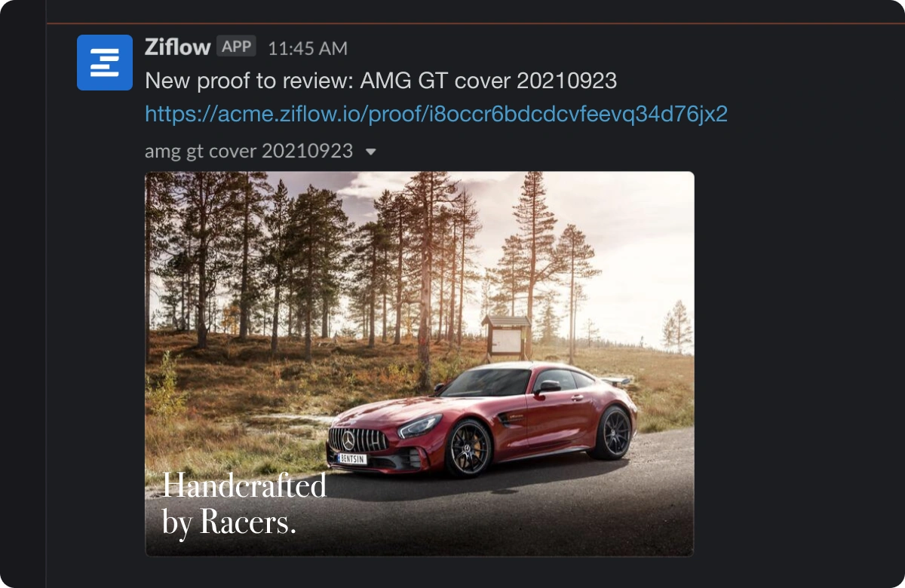The height and width of the screenshot is (588, 905).
Task: Click the BENTSIN license plate
Action: pyautogui.click(x=352, y=458)
